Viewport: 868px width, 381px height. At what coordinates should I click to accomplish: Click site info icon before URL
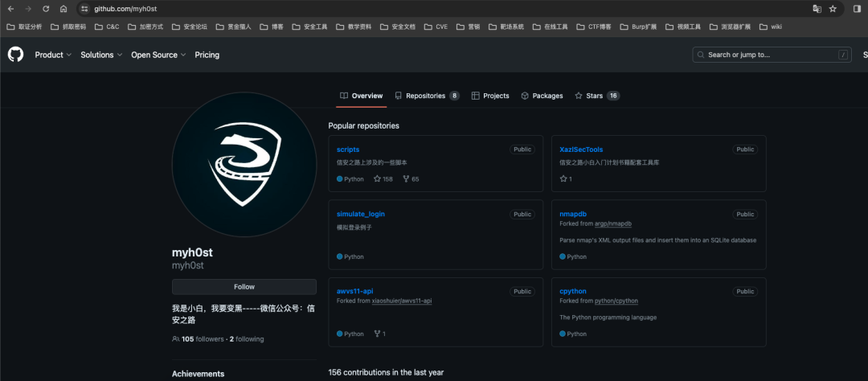click(84, 9)
